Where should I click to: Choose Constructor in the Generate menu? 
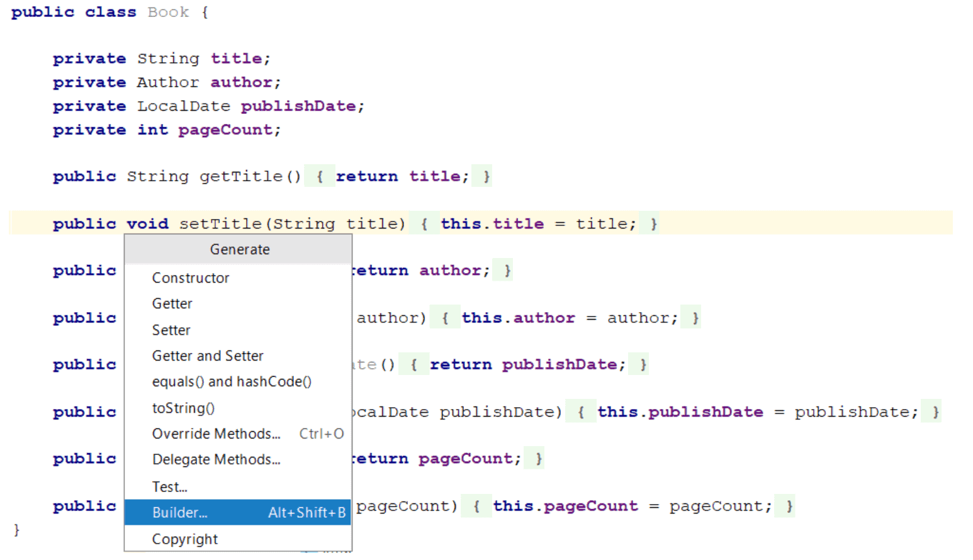pos(237,277)
